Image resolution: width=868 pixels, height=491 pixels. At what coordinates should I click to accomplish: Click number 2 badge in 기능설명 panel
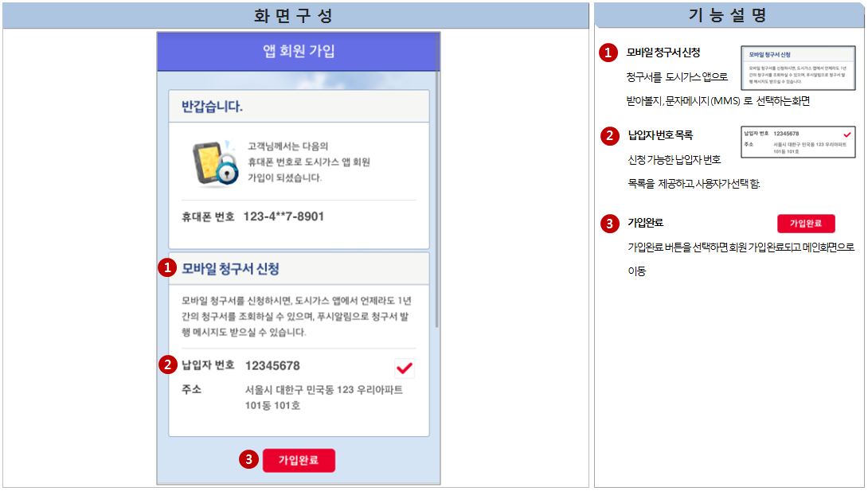point(608,136)
